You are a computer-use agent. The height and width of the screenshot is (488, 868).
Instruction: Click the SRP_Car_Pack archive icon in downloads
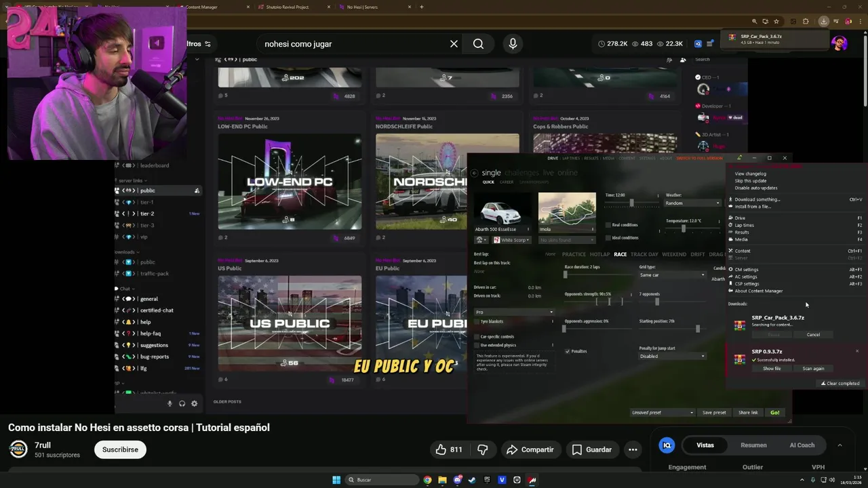[740, 325]
